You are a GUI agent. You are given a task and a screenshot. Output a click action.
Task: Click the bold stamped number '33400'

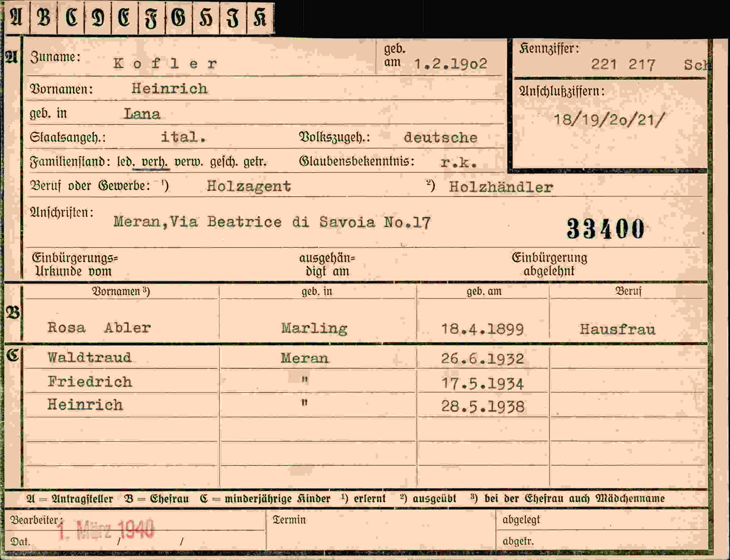click(605, 229)
